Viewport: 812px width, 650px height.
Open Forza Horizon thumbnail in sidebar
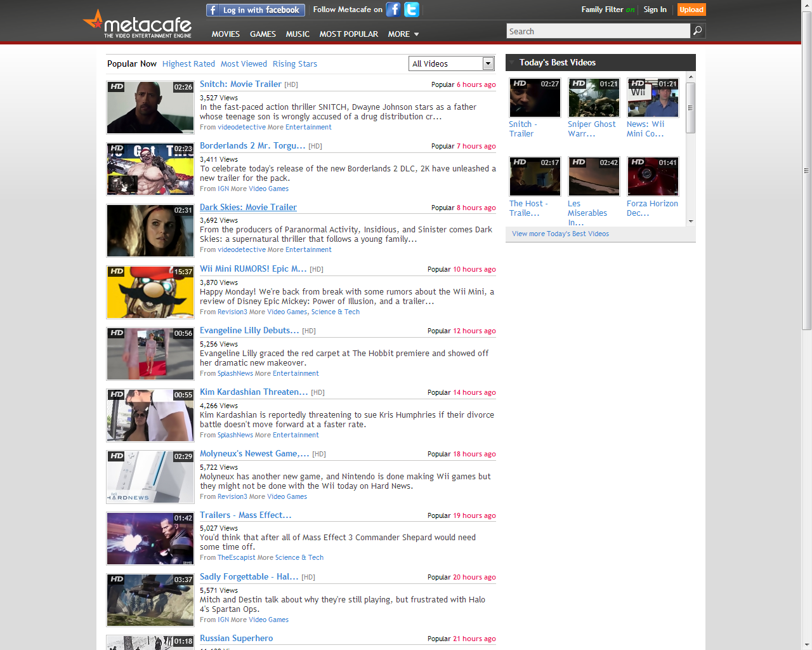pyautogui.click(x=653, y=176)
